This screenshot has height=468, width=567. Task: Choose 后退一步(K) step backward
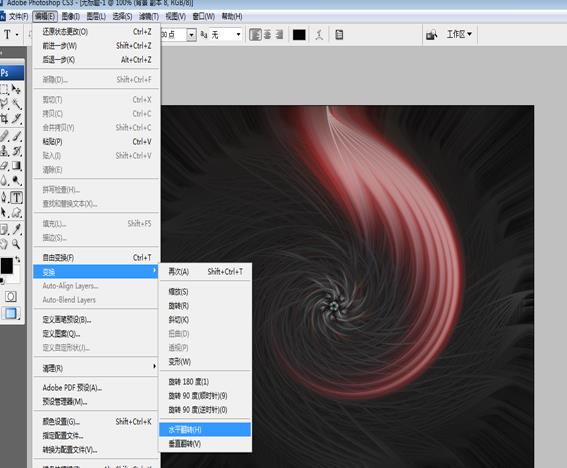[96, 60]
